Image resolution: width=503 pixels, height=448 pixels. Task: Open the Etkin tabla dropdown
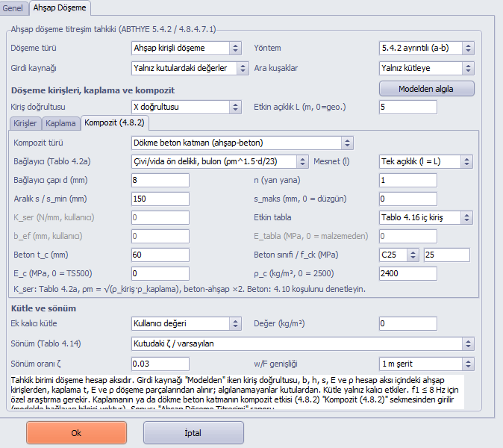(425, 217)
